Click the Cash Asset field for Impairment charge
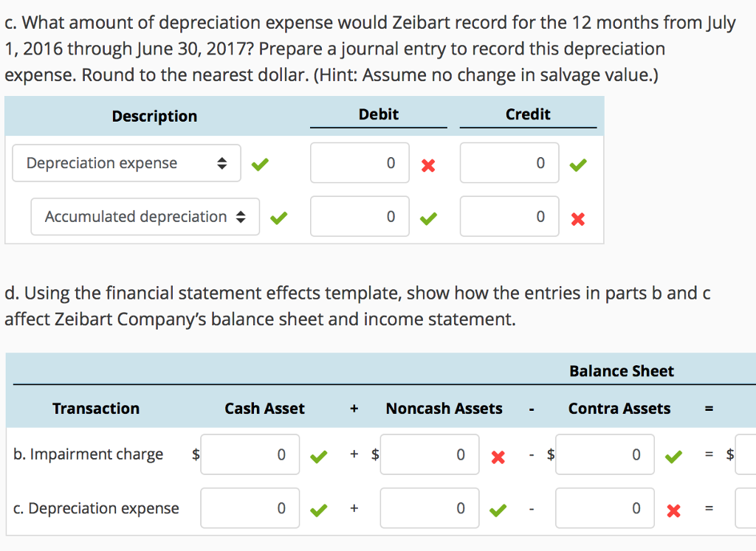This screenshot has width=756, height=551. point(250,455)
